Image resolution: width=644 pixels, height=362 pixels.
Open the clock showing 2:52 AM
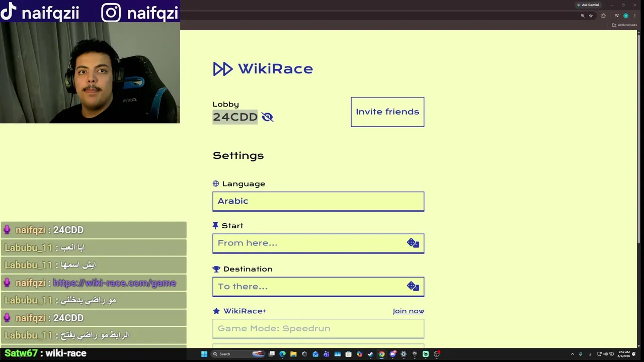[624, 354]
